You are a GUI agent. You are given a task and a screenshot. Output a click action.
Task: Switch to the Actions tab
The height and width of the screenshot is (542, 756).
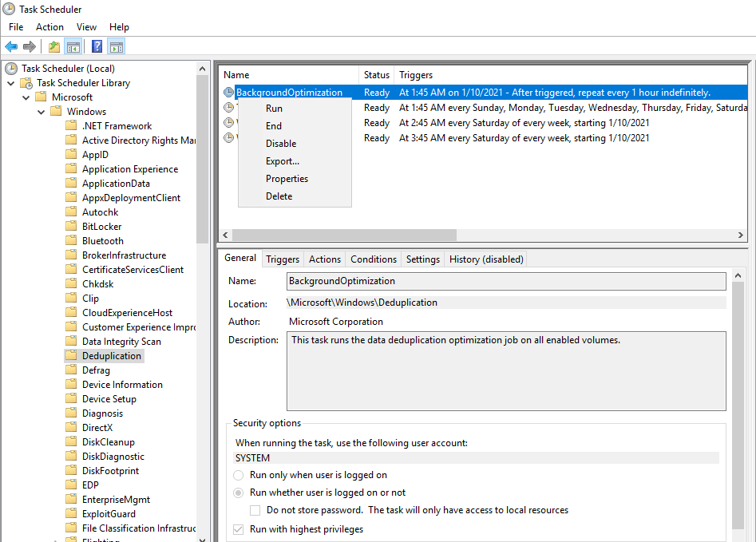coord(325,259)
